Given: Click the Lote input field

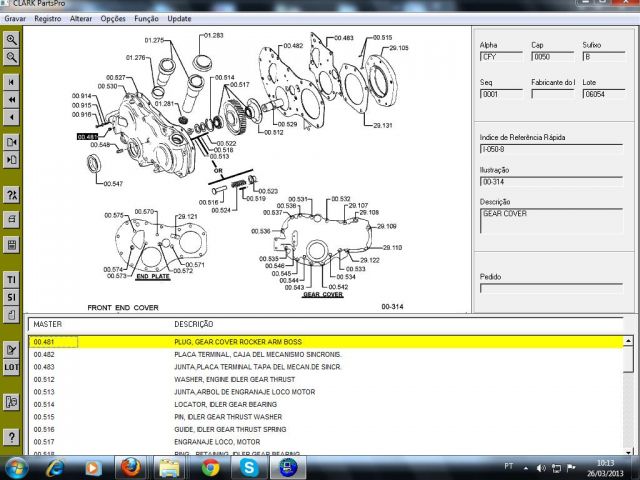Looking at the screenshot, I should (604, 94).
